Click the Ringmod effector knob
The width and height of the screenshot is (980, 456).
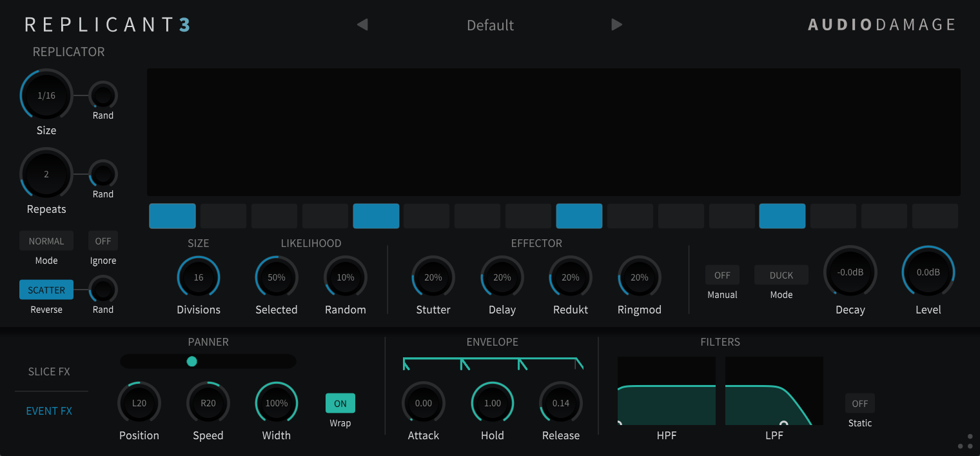640,277
